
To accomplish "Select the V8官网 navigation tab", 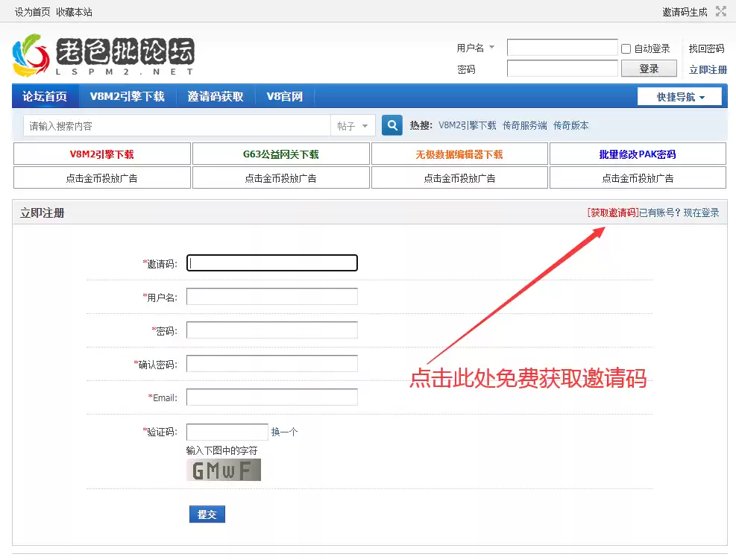I will pyautogui.click(x=284, y=95).
